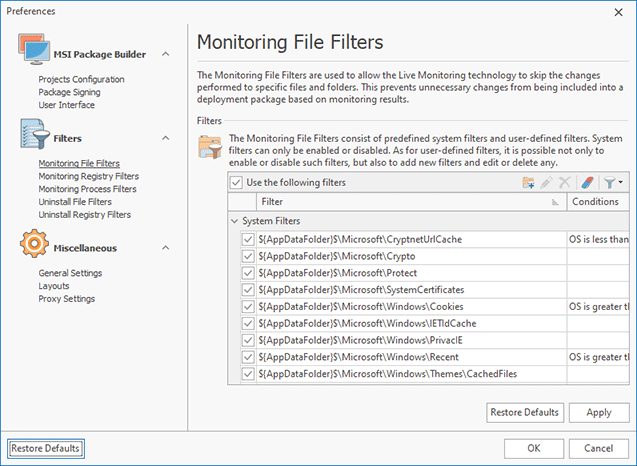Click the Add filter toolbar icon
Screen dimensions: 637x466
pyautogui.click(x=528, y=183)
